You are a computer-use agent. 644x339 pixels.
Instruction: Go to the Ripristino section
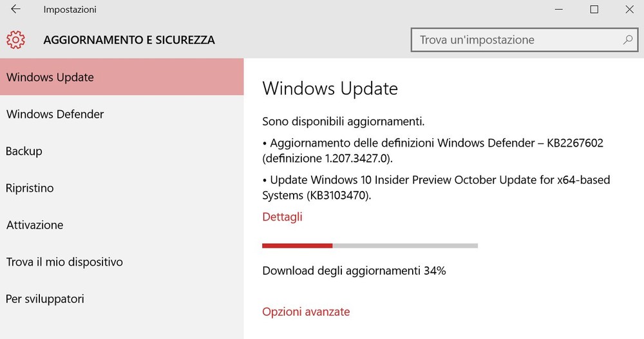122,188
